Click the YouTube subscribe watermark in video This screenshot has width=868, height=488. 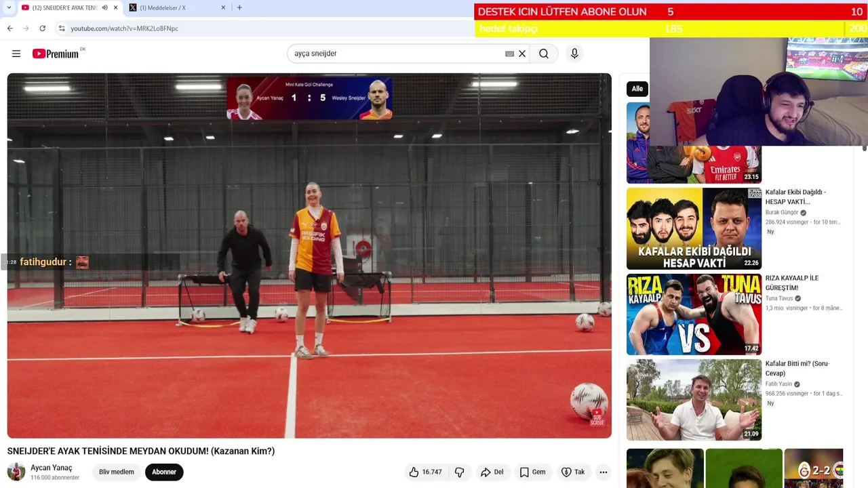click(597, 416)
